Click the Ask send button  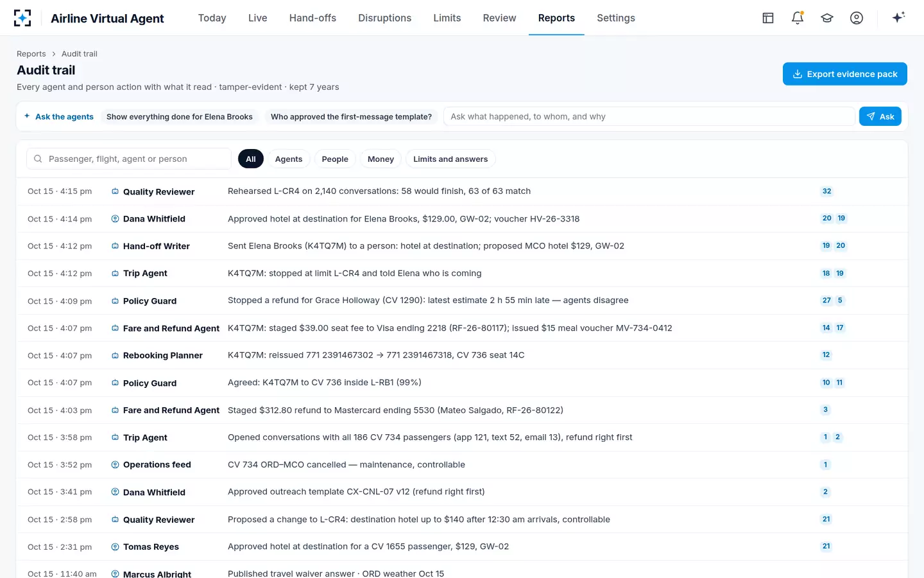[x=880, y=116]
